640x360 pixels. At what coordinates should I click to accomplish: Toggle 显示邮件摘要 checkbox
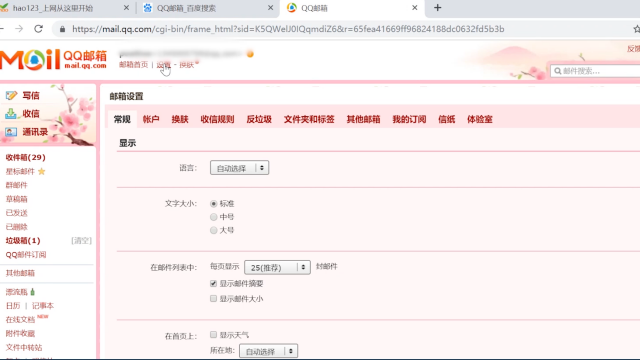tap(213, 283)
